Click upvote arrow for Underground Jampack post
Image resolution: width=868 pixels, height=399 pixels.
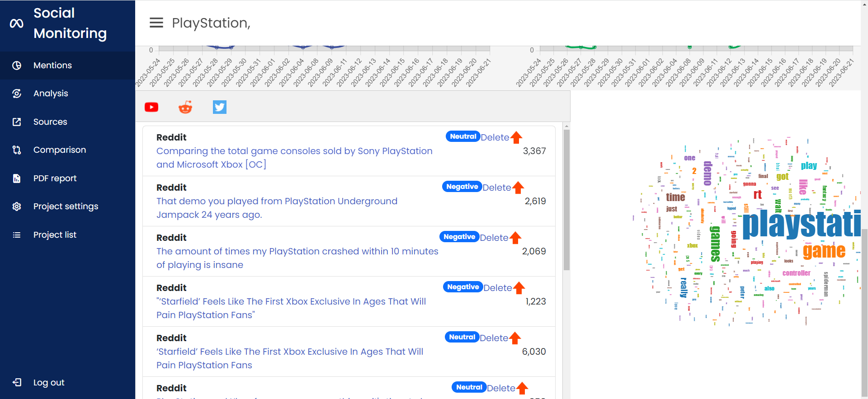tap(518, 188)
